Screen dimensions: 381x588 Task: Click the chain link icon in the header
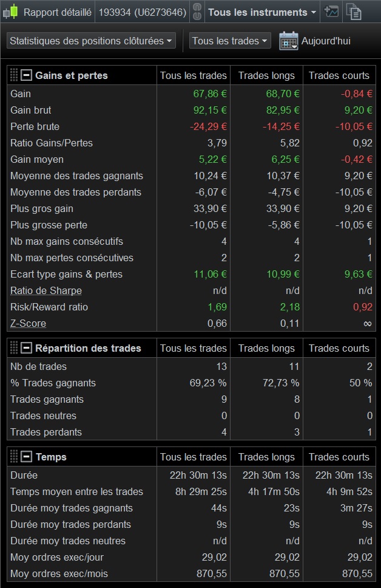point(197,12)
